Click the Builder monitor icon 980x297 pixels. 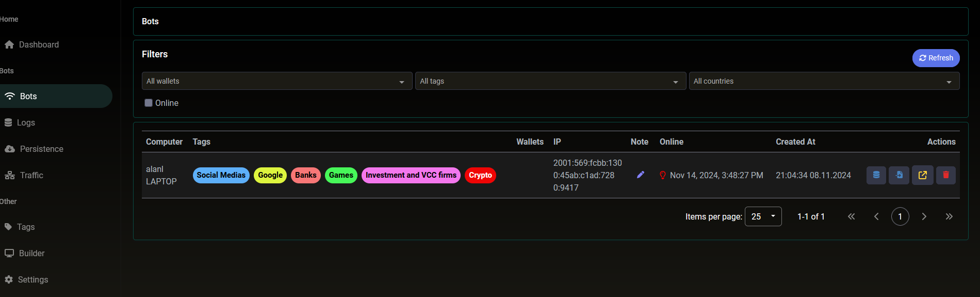(9, 253)
